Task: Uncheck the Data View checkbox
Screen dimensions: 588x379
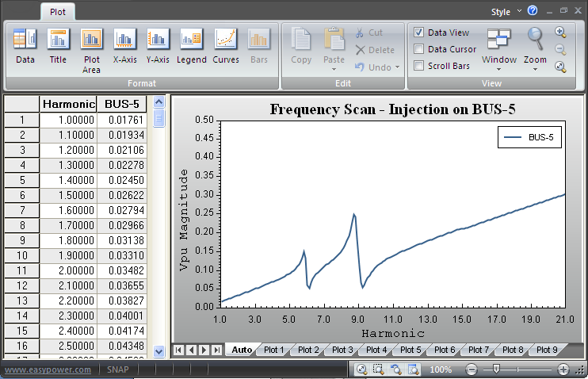Action: tap(419, 33)
